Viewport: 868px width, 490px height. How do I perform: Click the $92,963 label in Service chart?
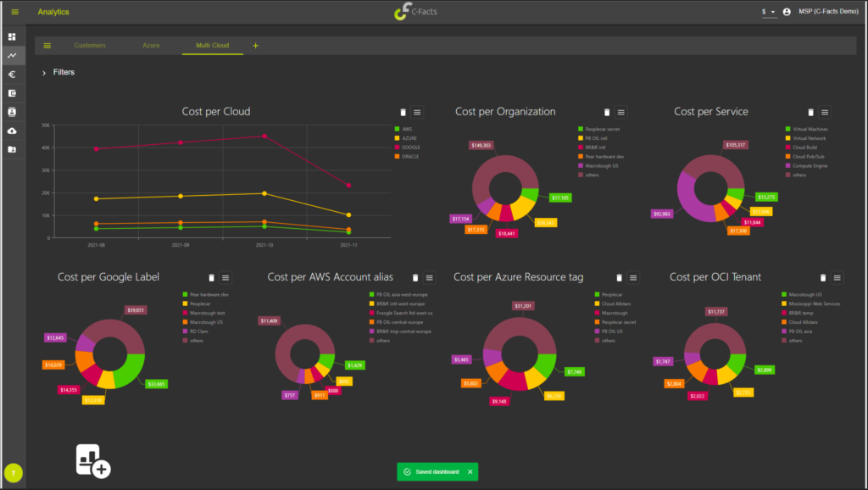tap(661, 214)
